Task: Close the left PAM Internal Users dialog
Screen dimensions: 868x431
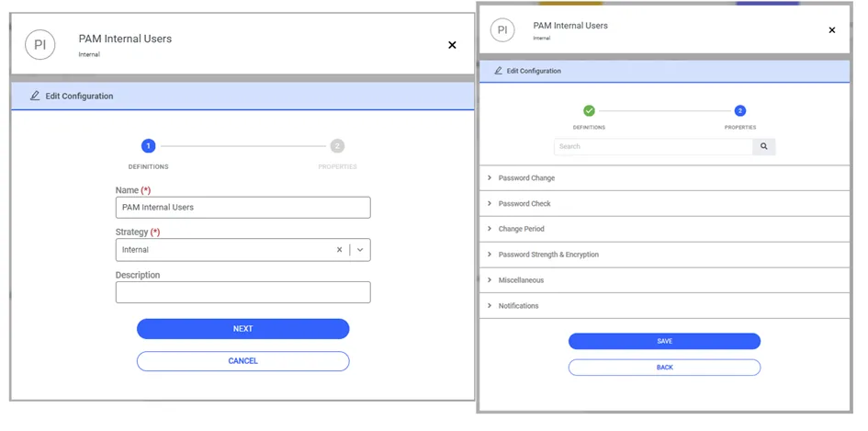Action: tap(452, 45)
